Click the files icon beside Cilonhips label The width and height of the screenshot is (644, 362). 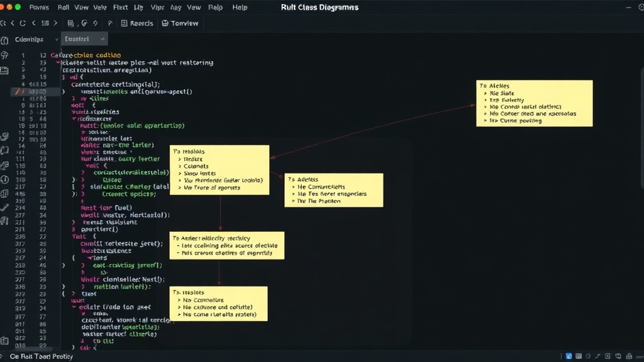[4, 40]
